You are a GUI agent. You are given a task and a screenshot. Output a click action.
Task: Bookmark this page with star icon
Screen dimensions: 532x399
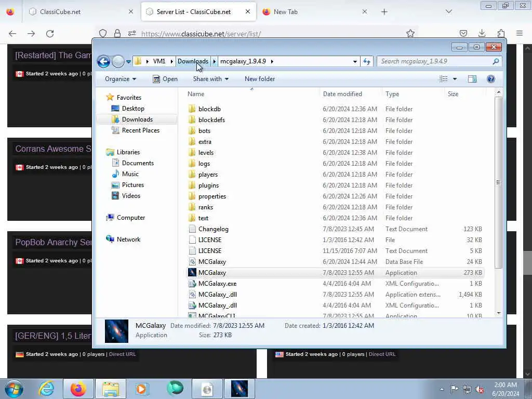coord(410,33)
